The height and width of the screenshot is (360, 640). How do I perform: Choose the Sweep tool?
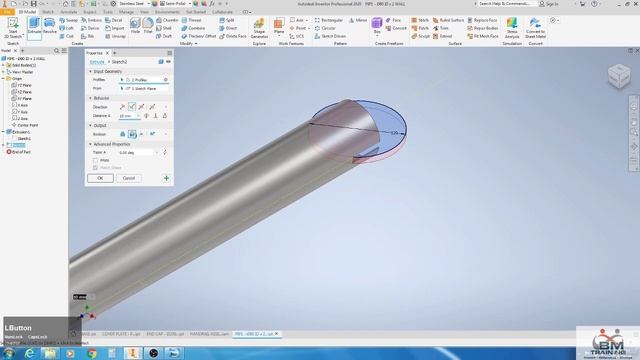[x=68, y=20]
